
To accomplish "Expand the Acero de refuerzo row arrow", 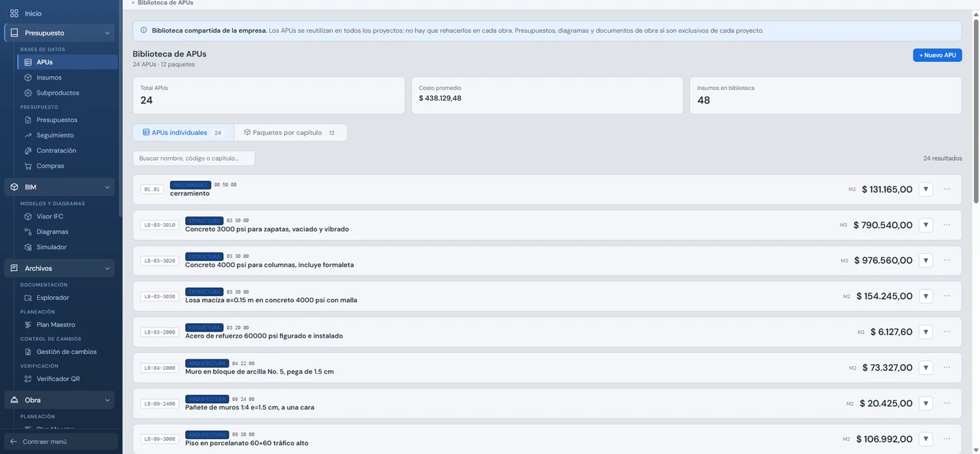I will point(926,331).
